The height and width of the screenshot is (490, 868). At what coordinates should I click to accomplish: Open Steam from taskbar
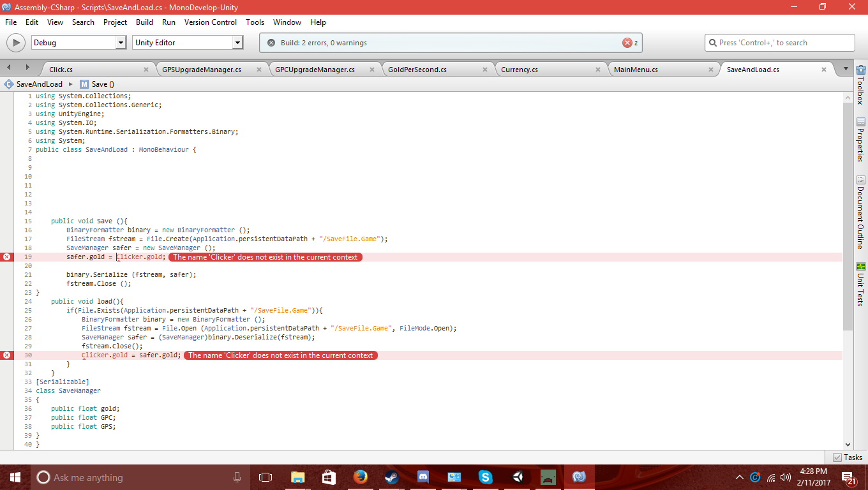tap(391, 477)
